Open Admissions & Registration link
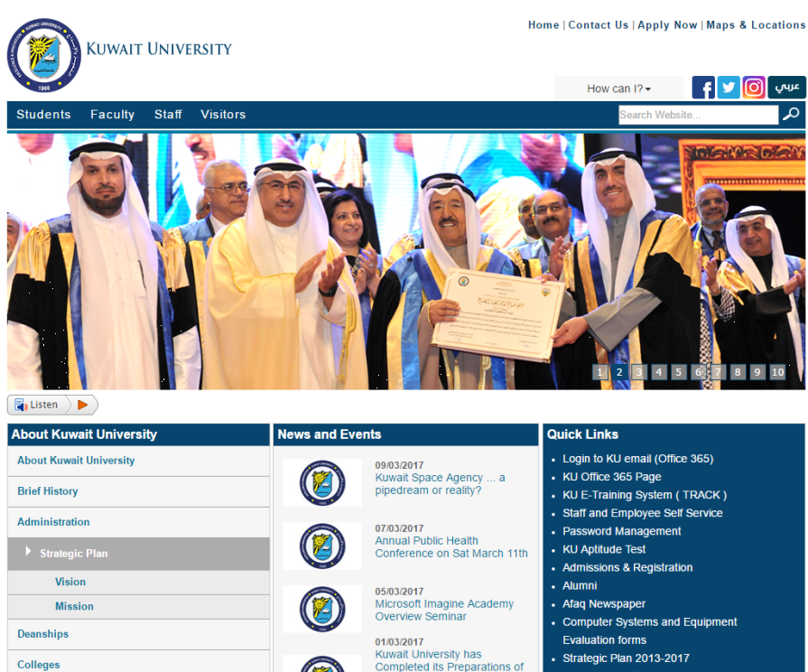This screenshot has height=672, width=808. pos(627,567)
